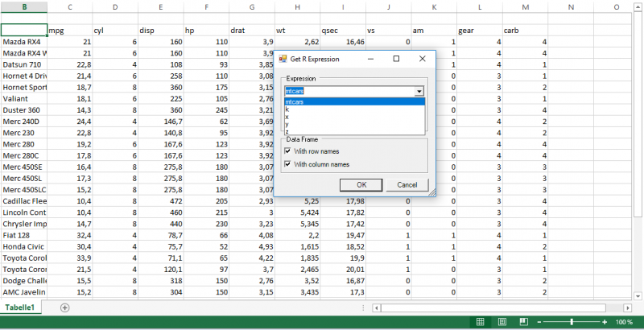Select column B header

24,6
